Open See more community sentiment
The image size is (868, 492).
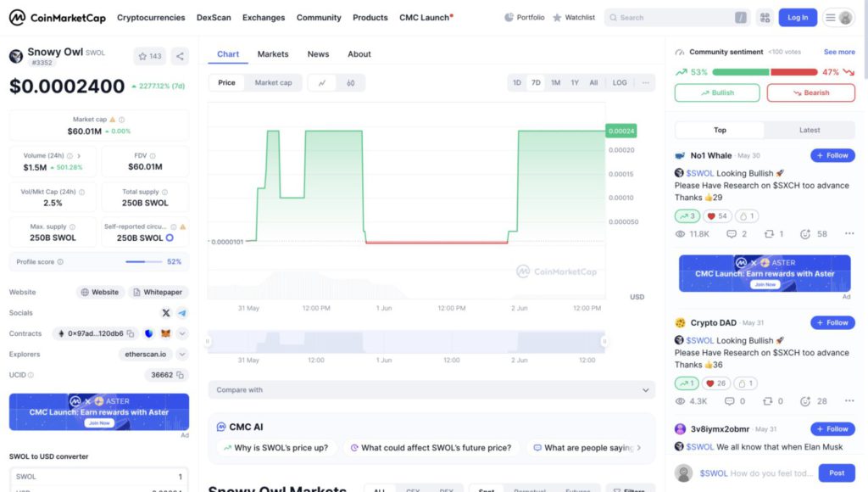[x=839, y=52]
